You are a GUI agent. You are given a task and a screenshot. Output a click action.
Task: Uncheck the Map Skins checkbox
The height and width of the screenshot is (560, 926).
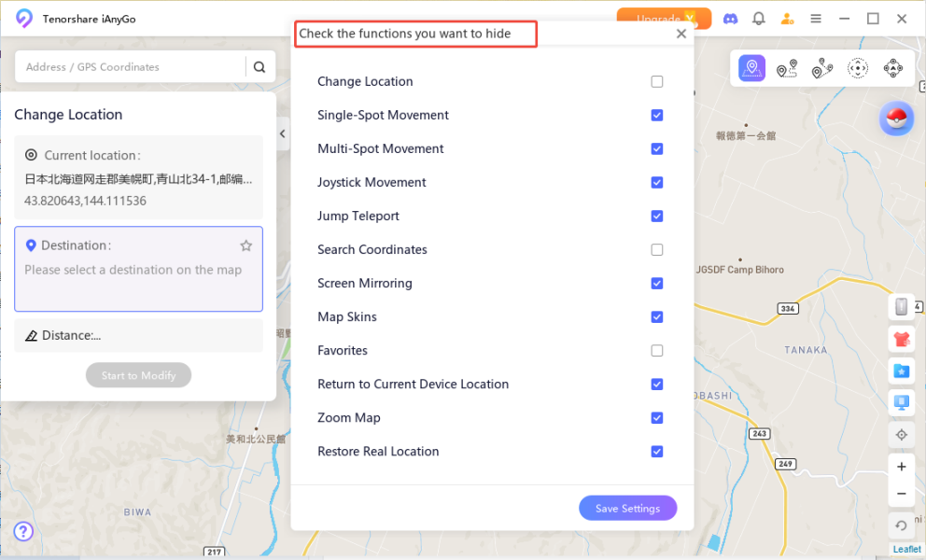[657, 317]
